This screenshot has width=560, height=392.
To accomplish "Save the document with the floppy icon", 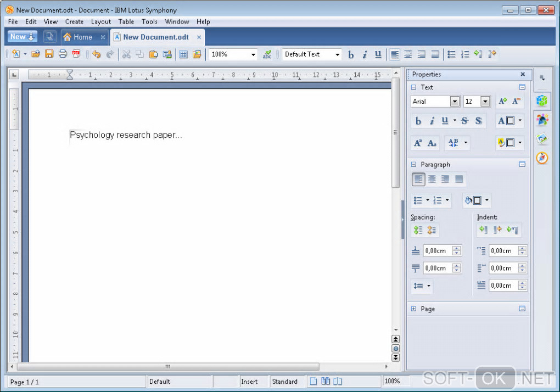I will pos(49,54).
